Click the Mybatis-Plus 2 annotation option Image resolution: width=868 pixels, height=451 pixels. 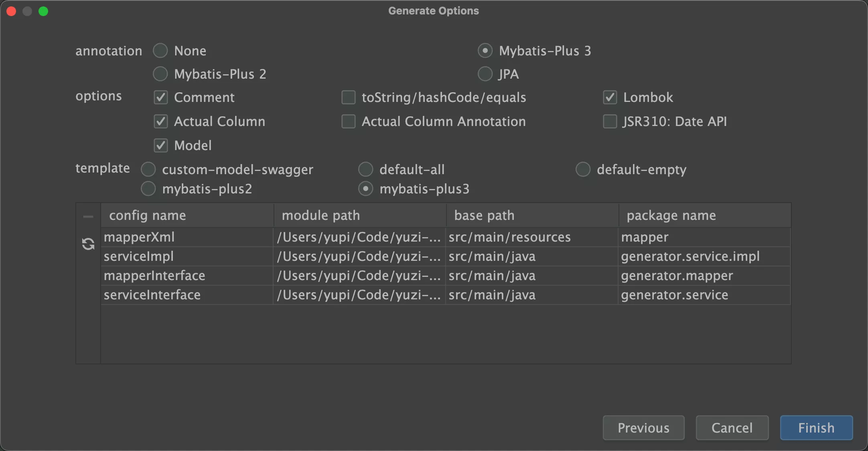coord(160,73)
